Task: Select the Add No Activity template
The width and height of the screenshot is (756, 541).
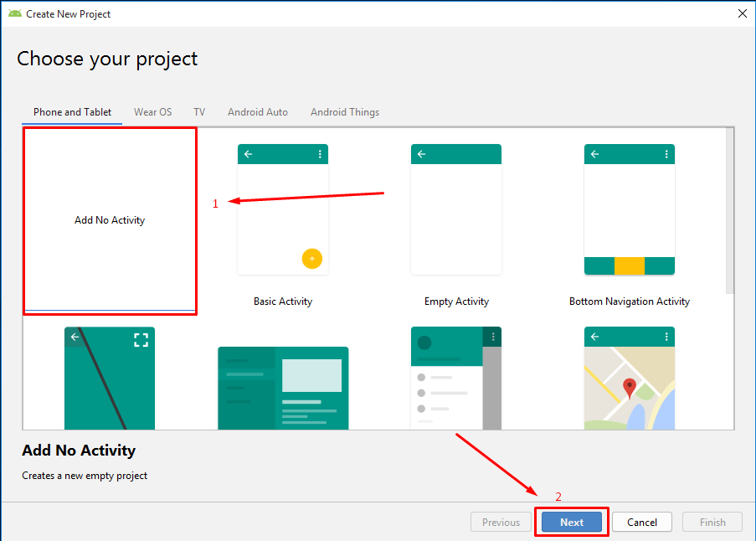Action: [110, 220]
